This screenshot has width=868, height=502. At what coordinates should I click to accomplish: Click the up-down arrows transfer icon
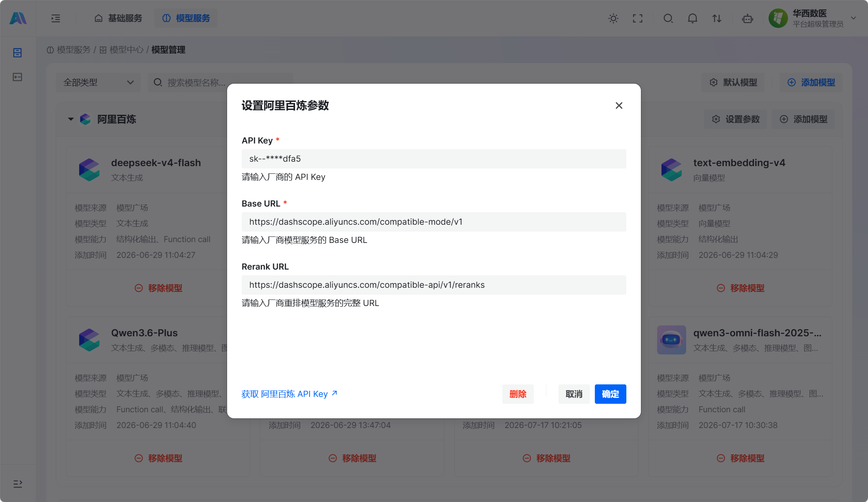tap(717, 18)
